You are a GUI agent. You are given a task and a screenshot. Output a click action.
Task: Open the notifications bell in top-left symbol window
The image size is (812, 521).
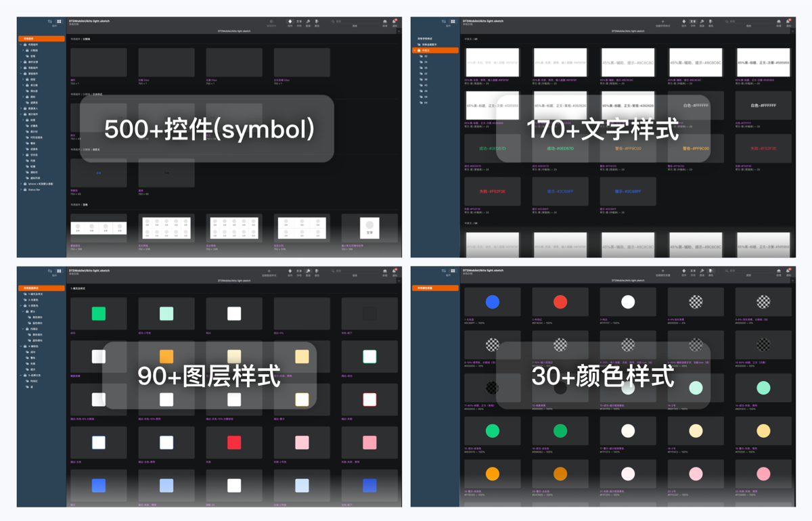[x=394, y=22]
